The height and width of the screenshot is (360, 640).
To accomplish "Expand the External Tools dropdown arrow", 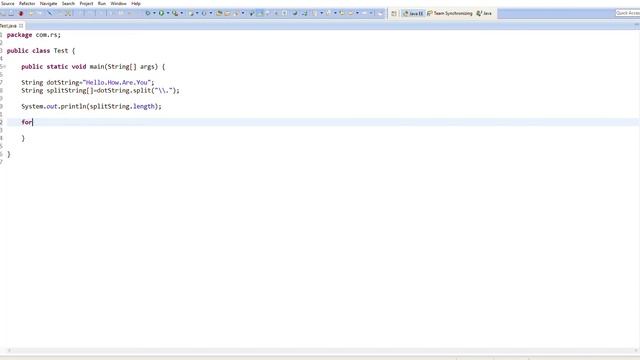I will [182, 13].
